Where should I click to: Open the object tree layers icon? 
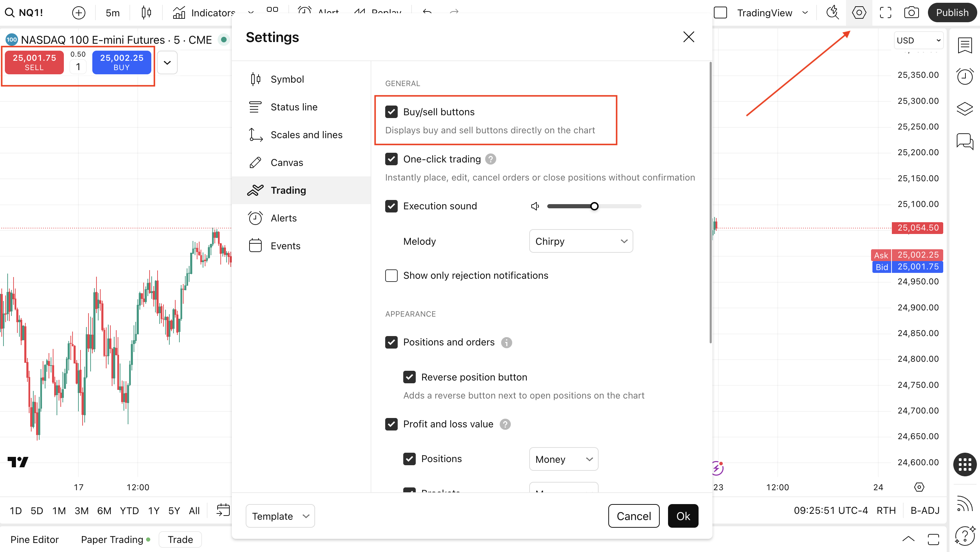coord(965,109)
